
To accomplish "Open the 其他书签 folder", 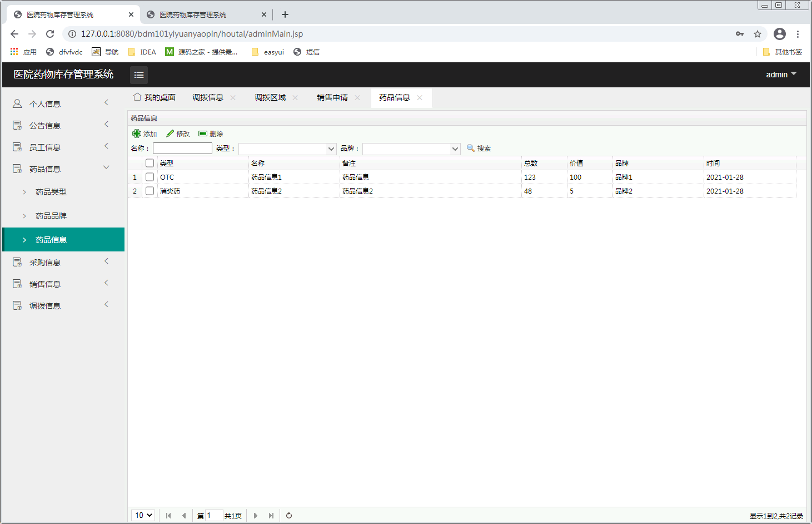I will [x=783, y=52].
